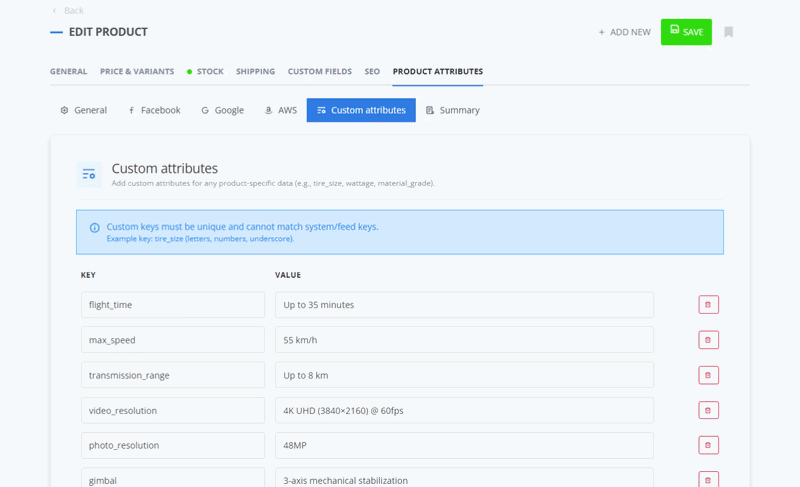Open the SHIPPING tab

255,71
